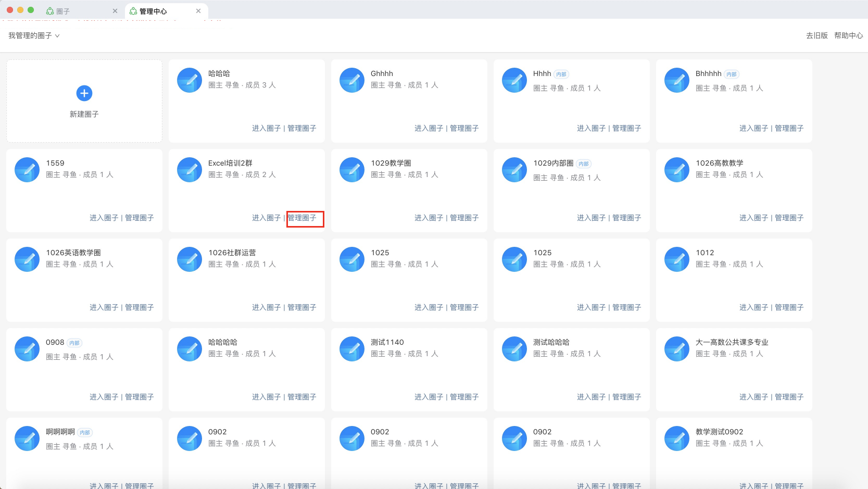The height and width of the screenshot is (489, 868).
Task: Click the 1026英语教学圈 avatar icon
Action: [x=27, y=259]
